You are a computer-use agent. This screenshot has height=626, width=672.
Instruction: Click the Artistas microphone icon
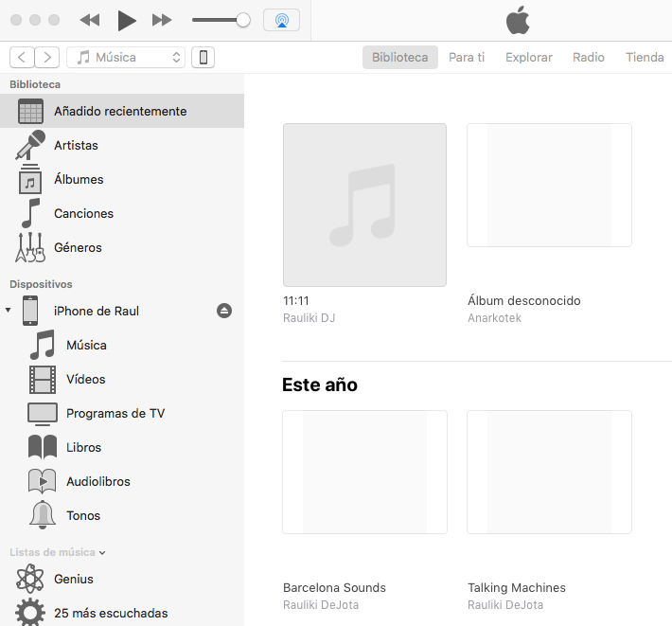point(30,145)
